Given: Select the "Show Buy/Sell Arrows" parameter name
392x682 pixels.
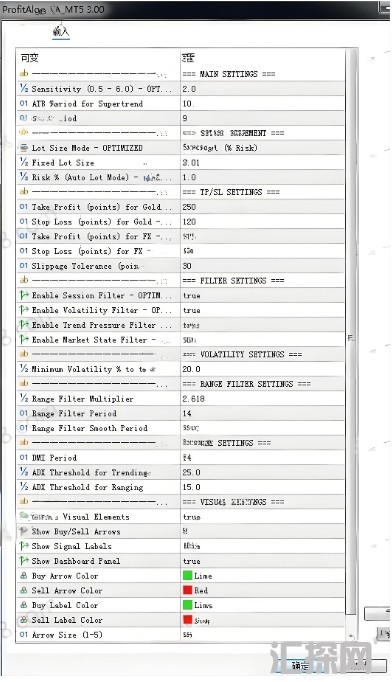Looking at the screenshot, I should point(76,532).
